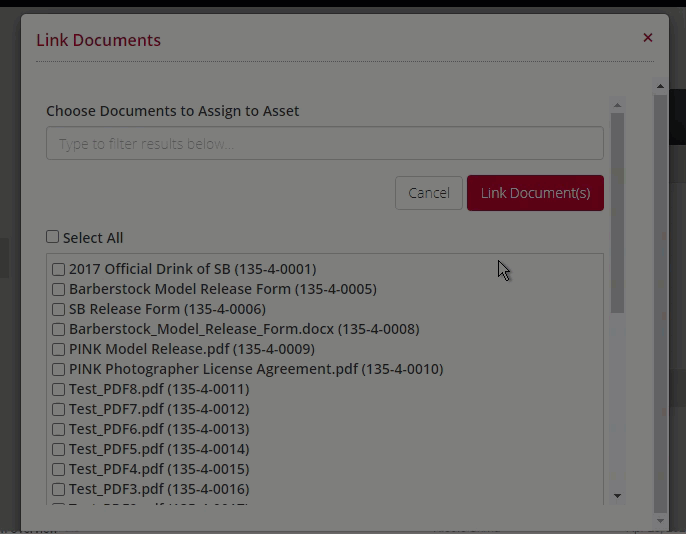The height and width of the screenshot is (534, 686).
Task: Click inner scrollbar down arrow
Action: (617, 496)
